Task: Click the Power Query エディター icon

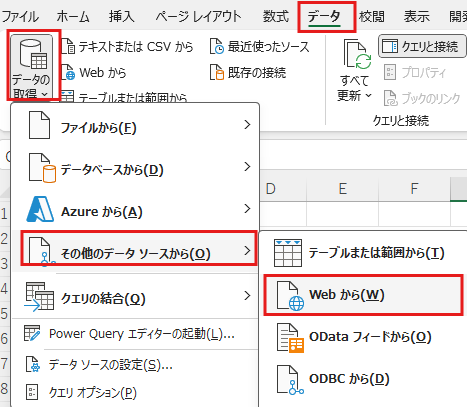Action: [32, 333]
